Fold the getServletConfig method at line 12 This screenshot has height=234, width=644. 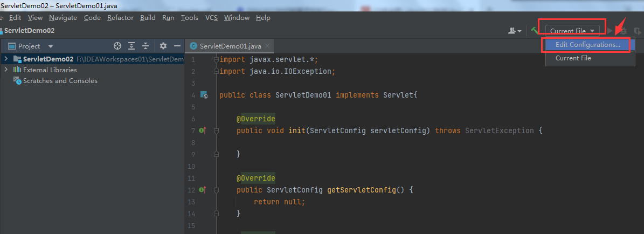coord(216,190)
